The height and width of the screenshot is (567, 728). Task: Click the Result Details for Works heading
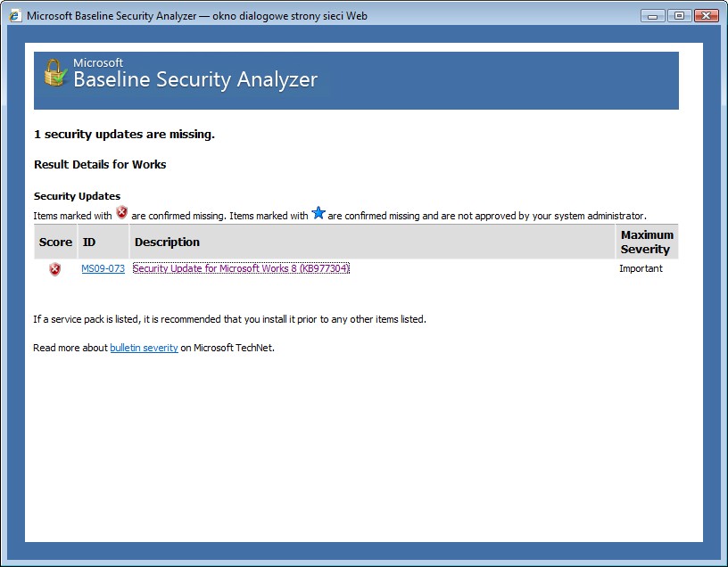point(100,164)
